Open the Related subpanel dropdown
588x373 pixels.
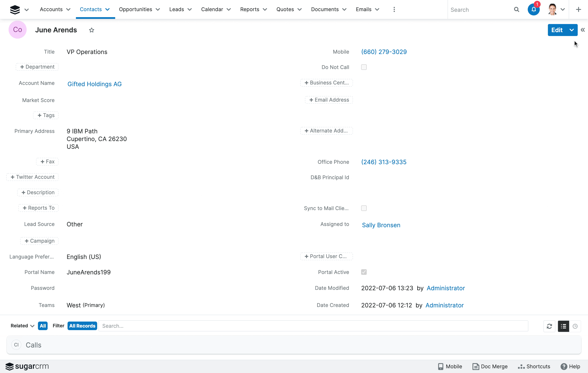point(22,326)
